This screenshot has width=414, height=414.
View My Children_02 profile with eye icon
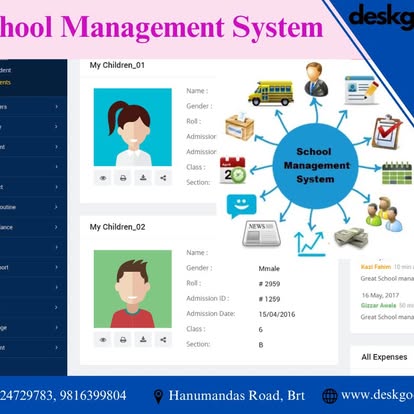(x=103, y=340)
